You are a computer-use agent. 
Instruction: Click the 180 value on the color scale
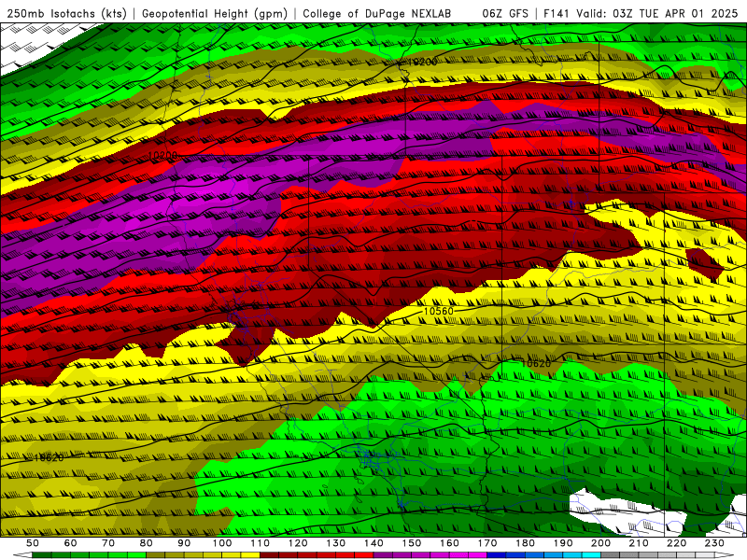(x=525, y=543)
